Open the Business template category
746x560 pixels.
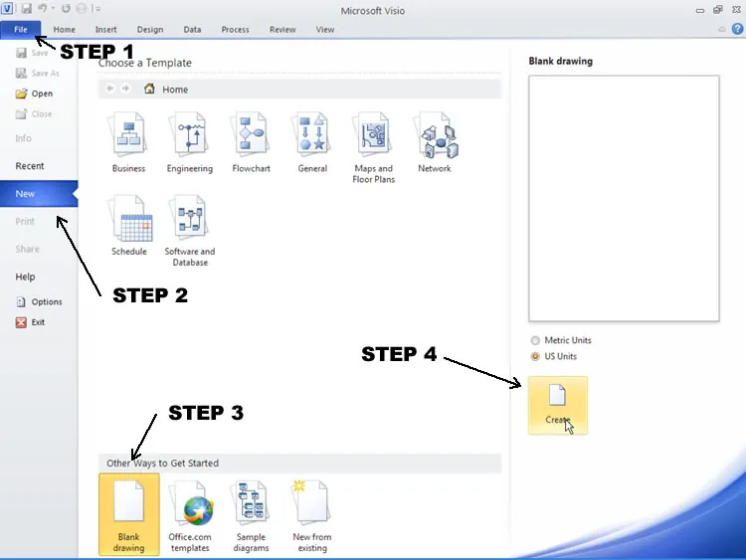point(128,142)
